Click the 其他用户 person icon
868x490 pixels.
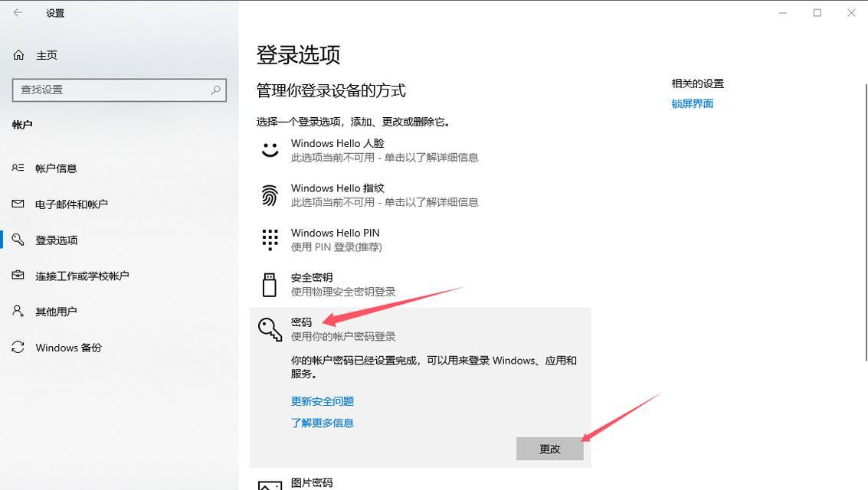[x=18, y=311]
